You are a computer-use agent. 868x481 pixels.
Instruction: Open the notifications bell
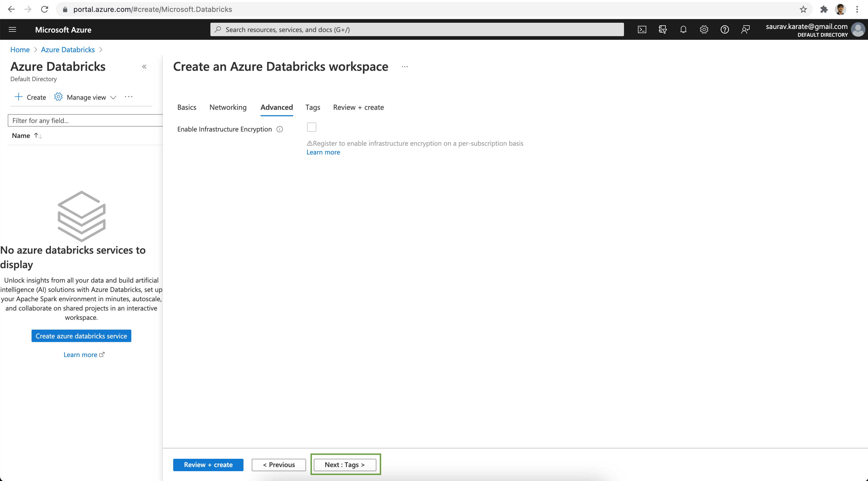683,30
